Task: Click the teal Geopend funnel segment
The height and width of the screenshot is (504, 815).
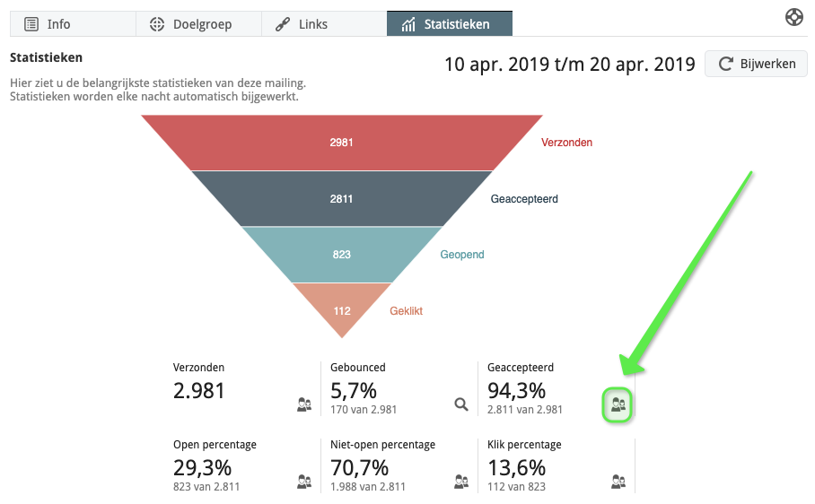Action: coord(342,255)
